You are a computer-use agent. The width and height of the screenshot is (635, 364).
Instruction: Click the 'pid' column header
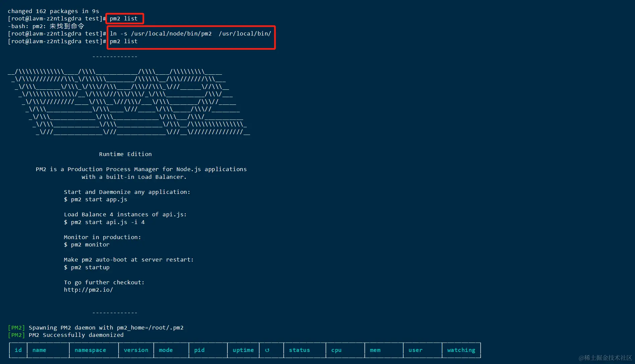199,350
